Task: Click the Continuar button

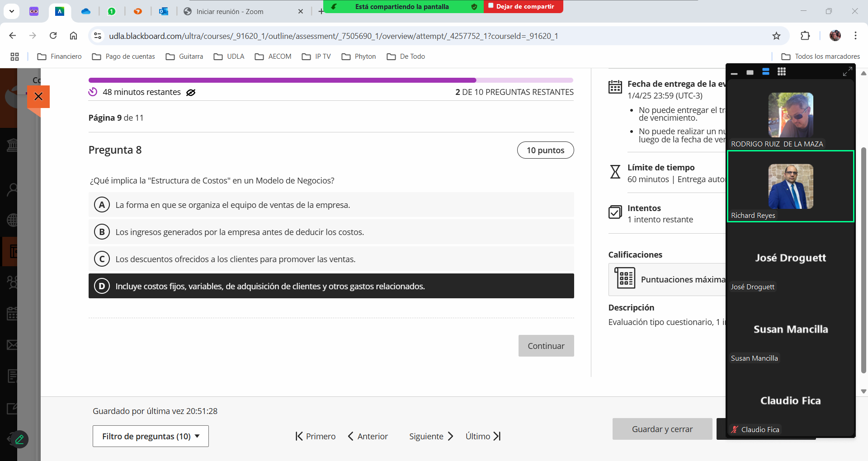Action: 546,346
